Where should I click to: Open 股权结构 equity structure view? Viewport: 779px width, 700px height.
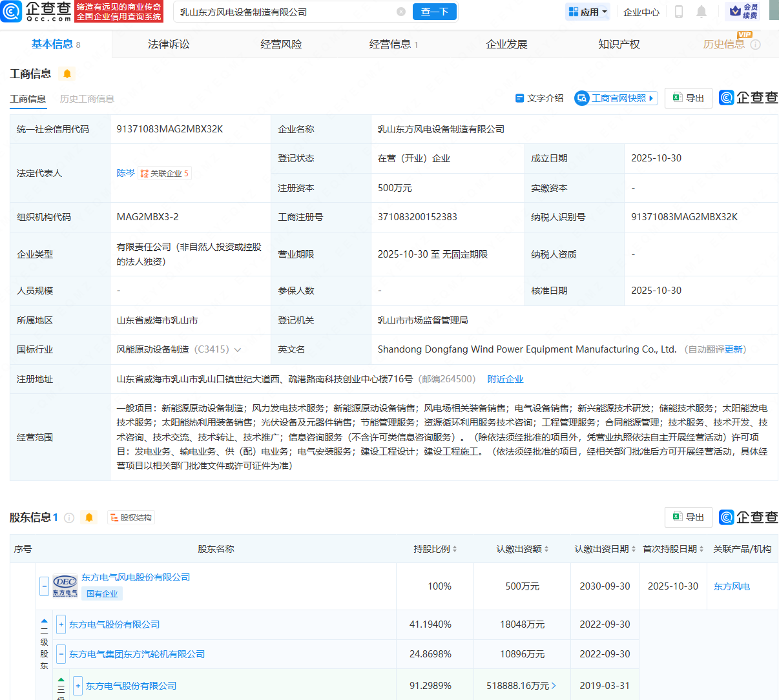[x=131, y=517]
